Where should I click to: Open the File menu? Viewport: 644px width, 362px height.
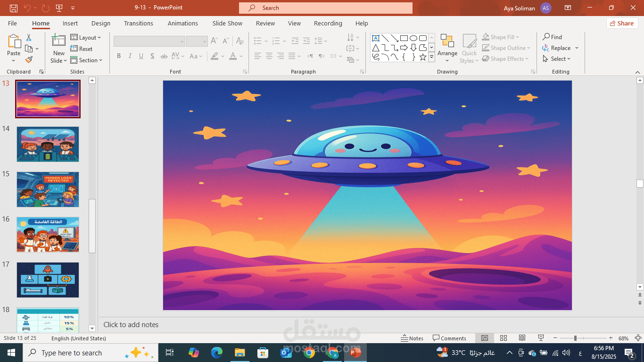(x=12, y=23)
